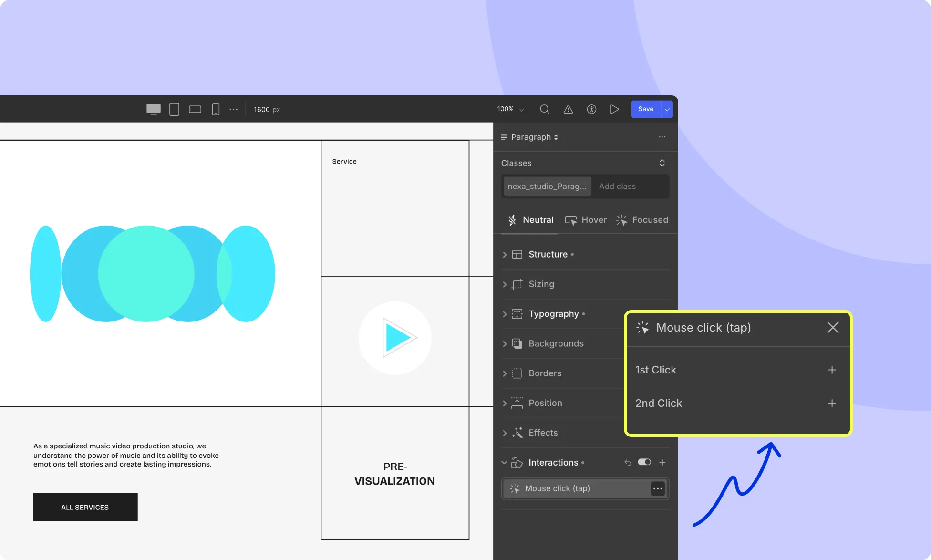Click the Save button
Viewport: 931px width, 560px height.
coord(645,109)
